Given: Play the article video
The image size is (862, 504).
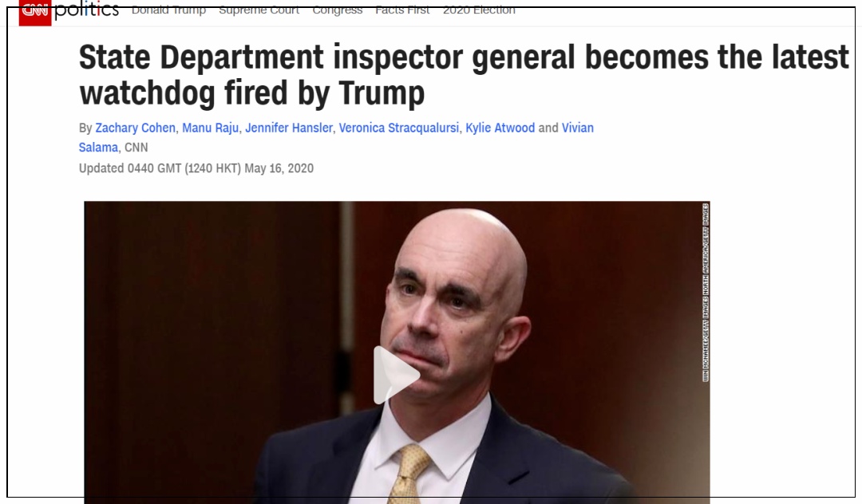Looking at the screenshot, I should coord(396,376).
